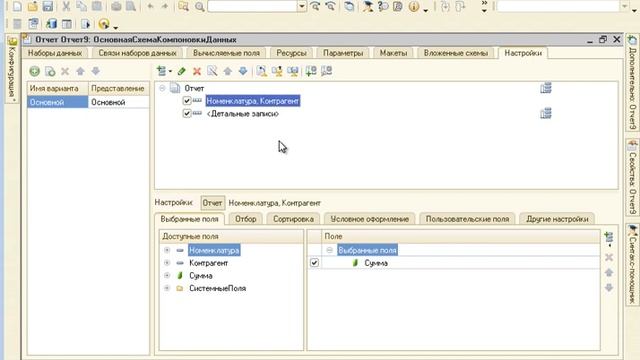Click the last icon in structure toolbar
This screenshot has height=360, width=640.
(327, 71)
